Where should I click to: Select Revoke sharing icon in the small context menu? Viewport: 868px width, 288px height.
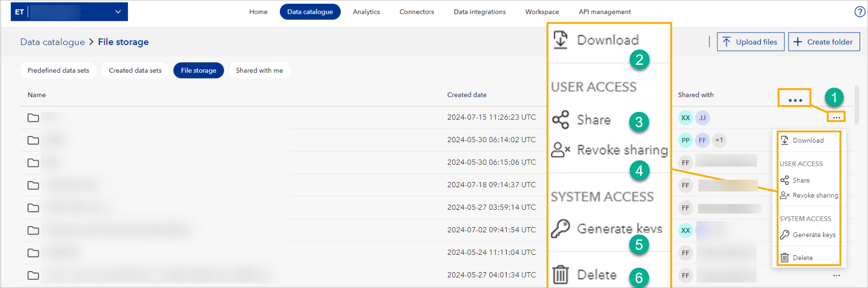point(784,195)
